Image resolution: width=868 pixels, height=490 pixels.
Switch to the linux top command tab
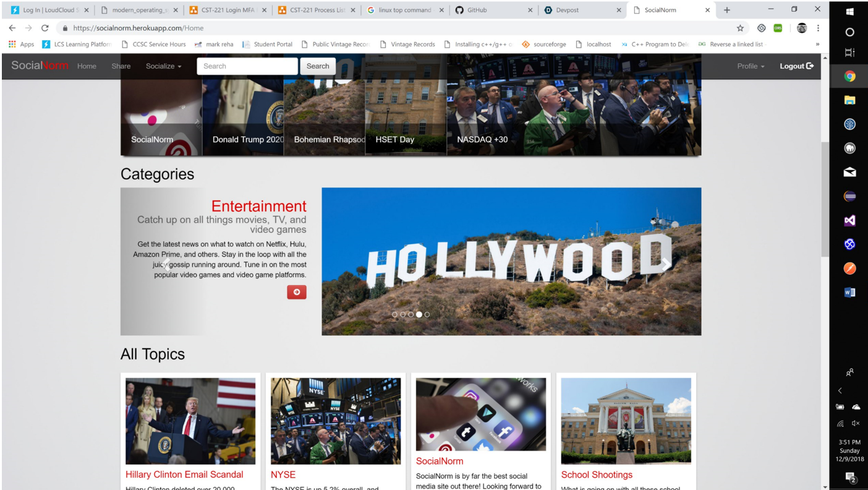(x=405, y=10)
